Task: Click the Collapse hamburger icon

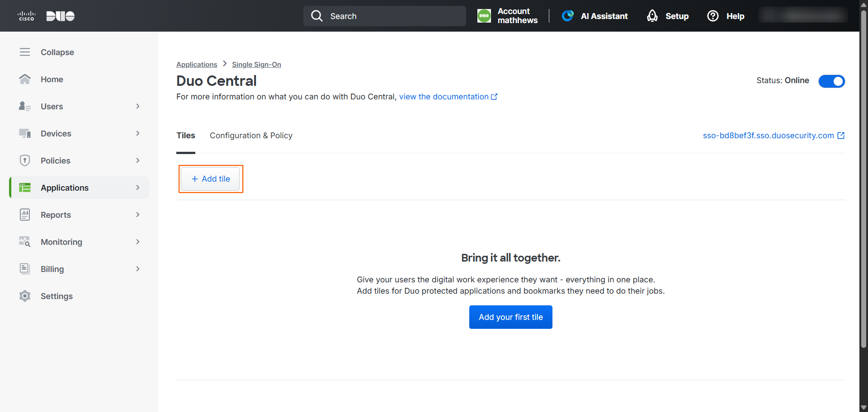Action: pyautogui.click(x=25, y=52)
